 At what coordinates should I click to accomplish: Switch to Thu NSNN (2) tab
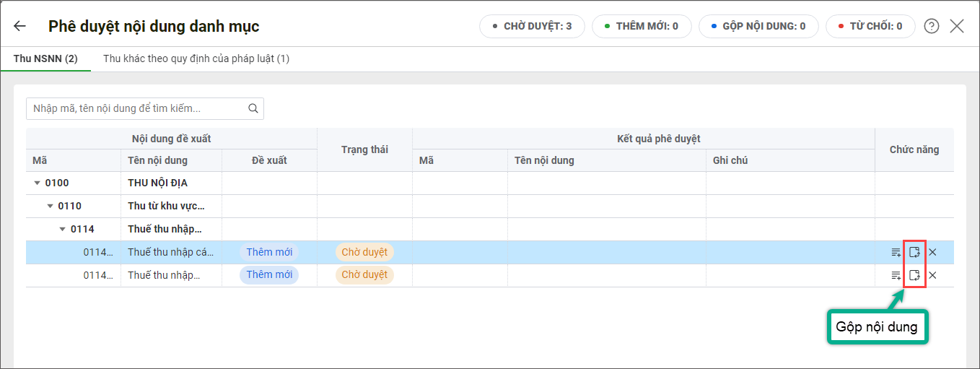45,58
